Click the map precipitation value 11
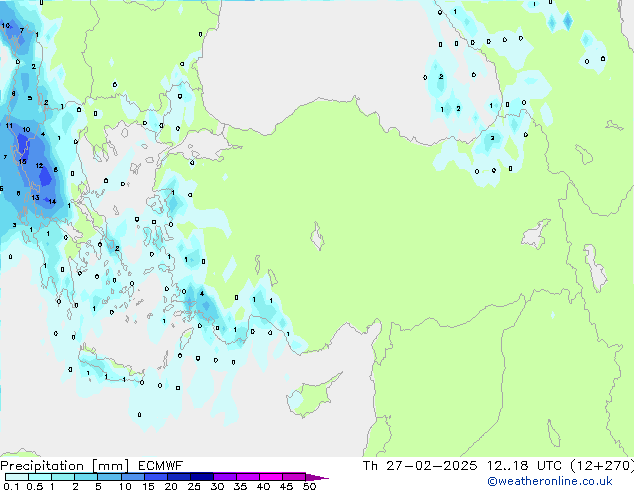 pyautogui.click(x=9, y=126)
